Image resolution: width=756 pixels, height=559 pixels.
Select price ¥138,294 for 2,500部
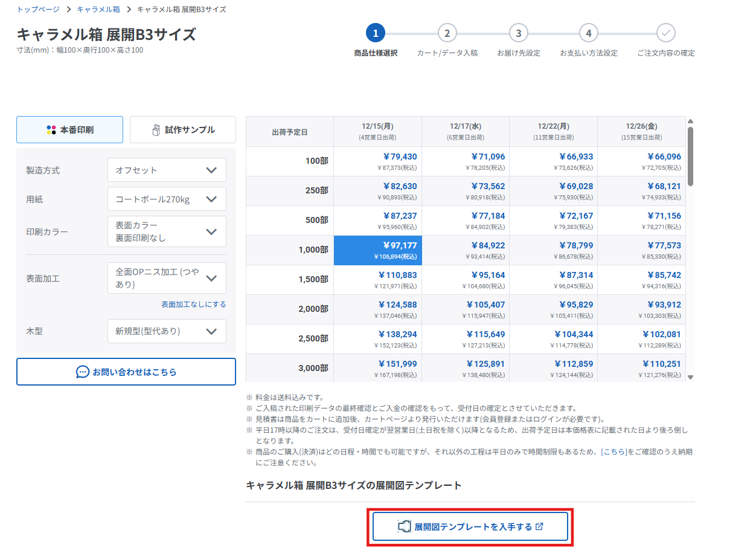click(x=377, y=339)
